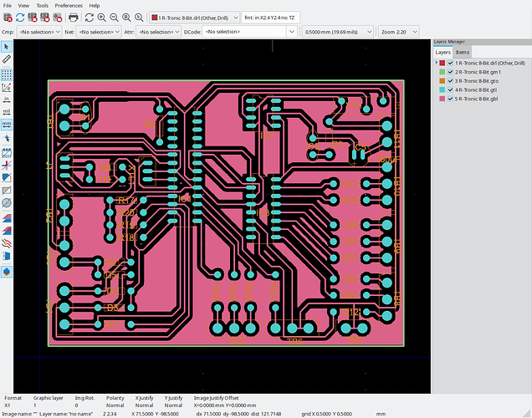Viewport: 532px width, 418px height.
Task: Switch units to millimeters
Action: 7,123
